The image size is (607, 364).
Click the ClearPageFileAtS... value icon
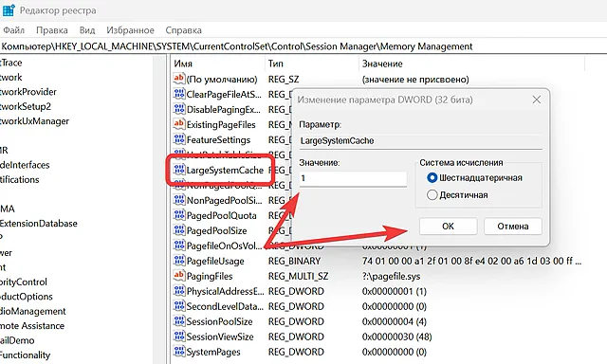click(179, 94)
